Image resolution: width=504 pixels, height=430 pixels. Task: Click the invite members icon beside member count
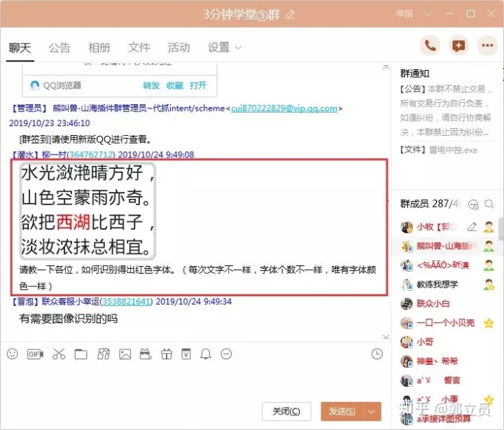(x=473, y=204)
